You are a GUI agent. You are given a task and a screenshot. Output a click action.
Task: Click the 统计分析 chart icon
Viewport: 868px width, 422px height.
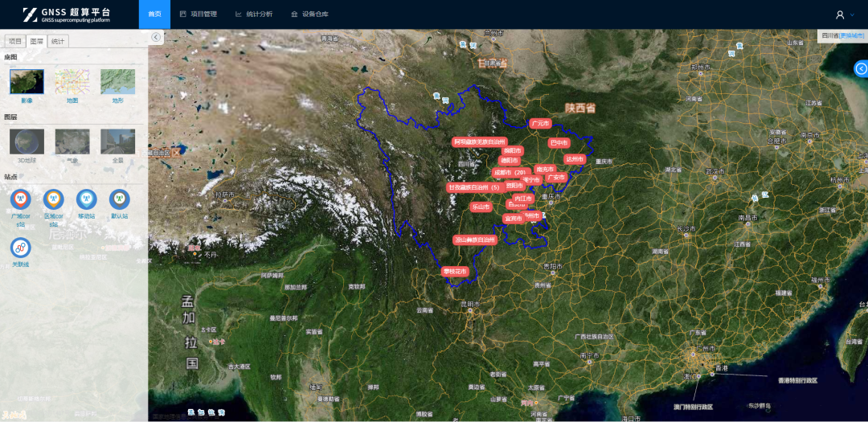[x=239, y=14]
